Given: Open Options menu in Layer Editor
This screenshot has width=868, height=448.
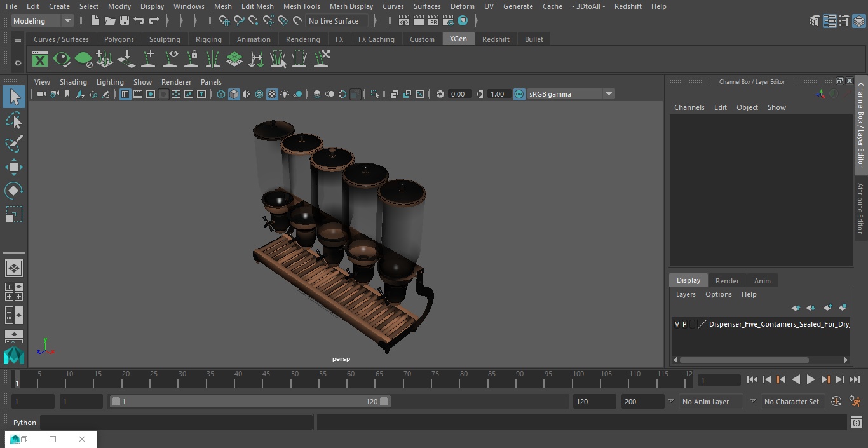Looking at the screenshot, I should (x=718, y=294).
